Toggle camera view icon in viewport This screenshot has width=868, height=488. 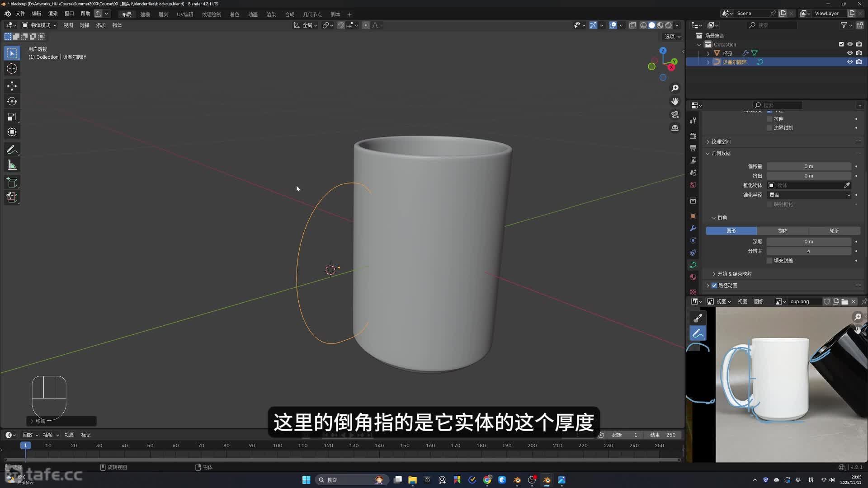(x=675, y=115)
